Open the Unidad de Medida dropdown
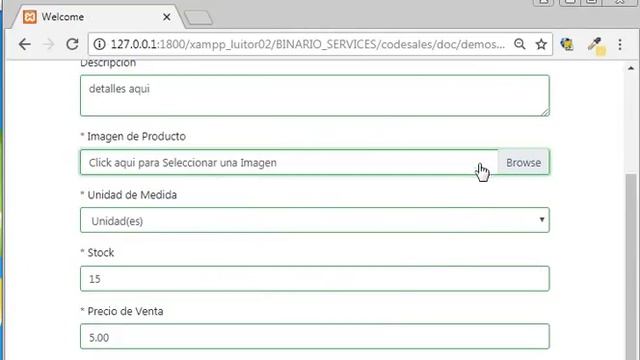Screen dimensions: 640x360 (x=315, y=220)
